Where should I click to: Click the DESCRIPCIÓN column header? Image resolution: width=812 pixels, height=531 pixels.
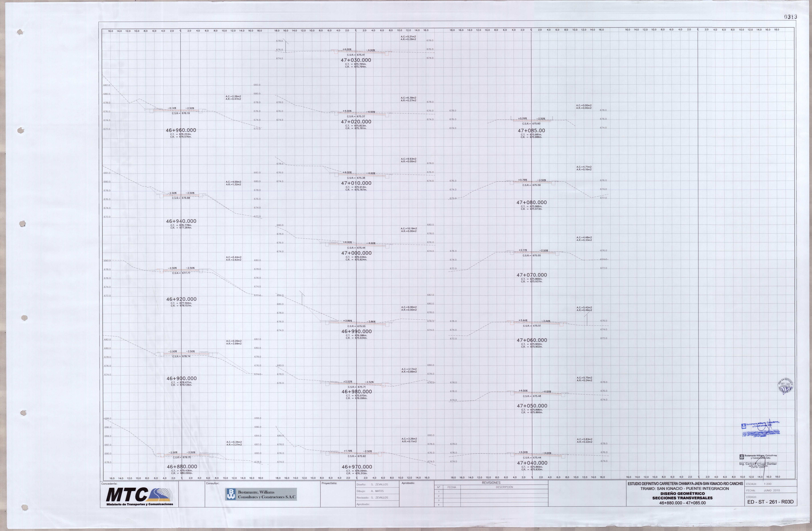[x=504, y=487]
